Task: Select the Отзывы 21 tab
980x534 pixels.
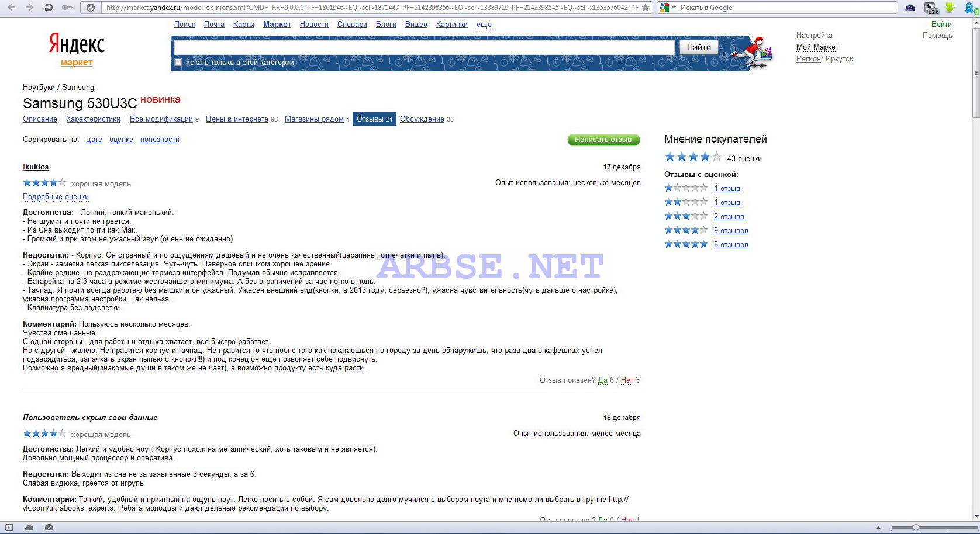Action: (x=374, y=119)
